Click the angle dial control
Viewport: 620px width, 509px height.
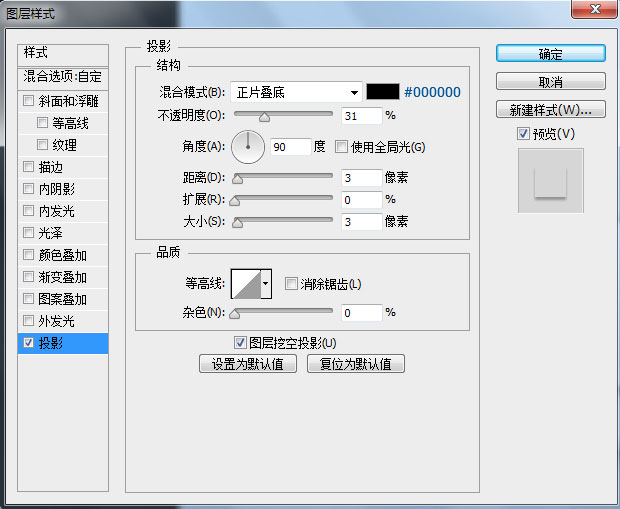[248, 147]
